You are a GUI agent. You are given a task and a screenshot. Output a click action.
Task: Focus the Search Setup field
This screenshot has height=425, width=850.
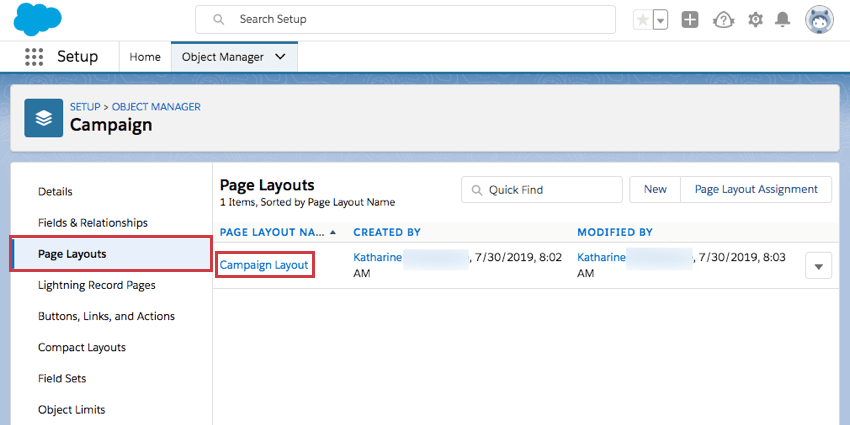[405, 20]
